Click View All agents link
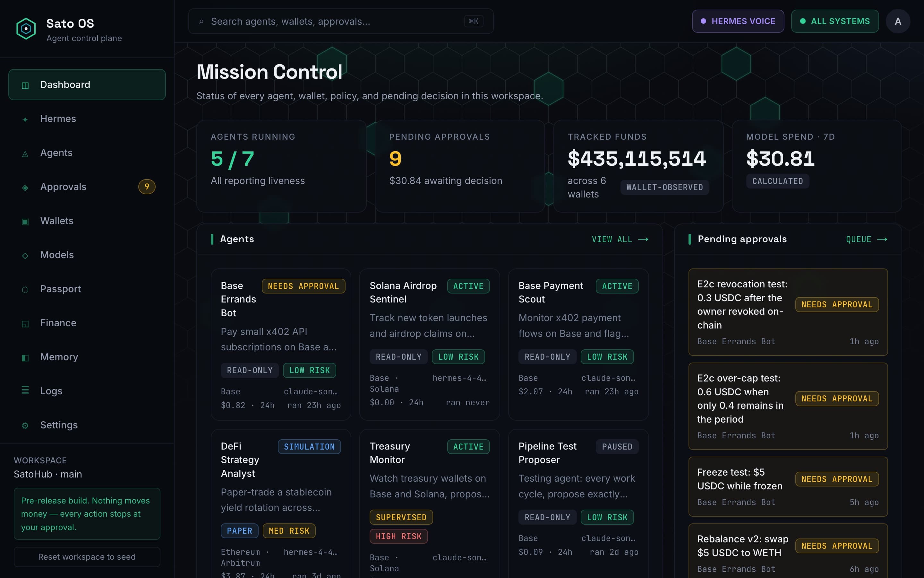924x578 pixels. tap(620, 239)
